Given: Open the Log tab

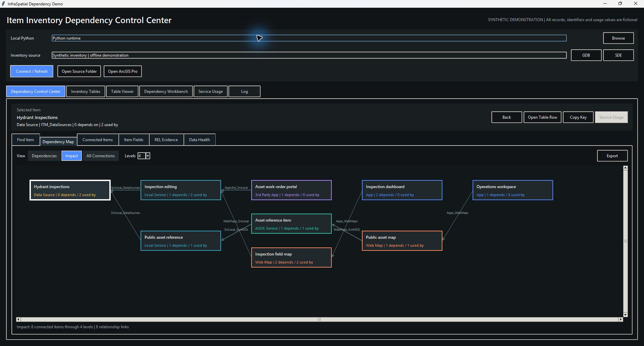Looking at the screenshot, I should coord(245,92).
